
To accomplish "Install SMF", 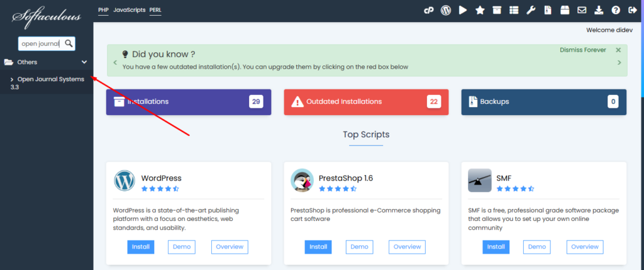I will [496, 247].
